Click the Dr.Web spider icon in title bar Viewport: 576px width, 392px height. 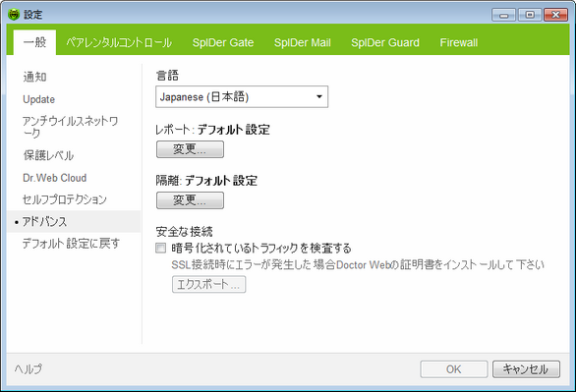14,15
